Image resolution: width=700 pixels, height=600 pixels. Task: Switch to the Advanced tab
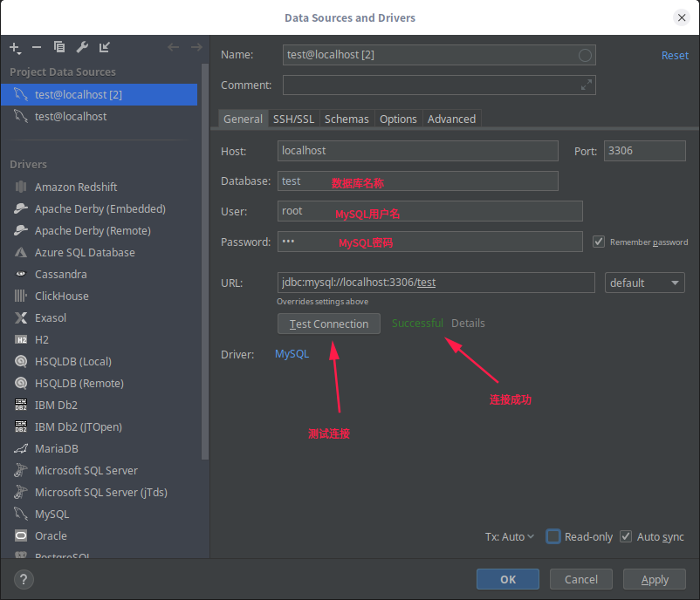(x=452, y=119)
